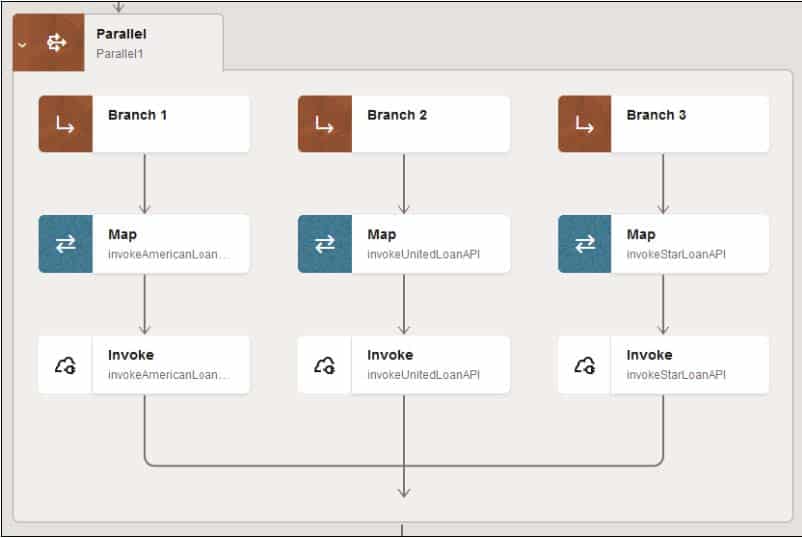Open the invokeStarLoanAPI Map icon
Screen dimensions: 802x538
585,244
